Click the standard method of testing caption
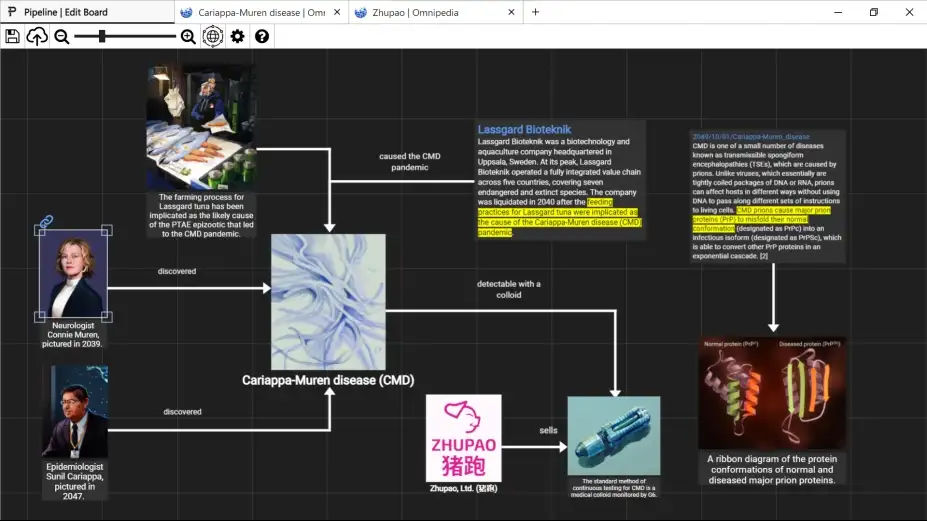 614,488
